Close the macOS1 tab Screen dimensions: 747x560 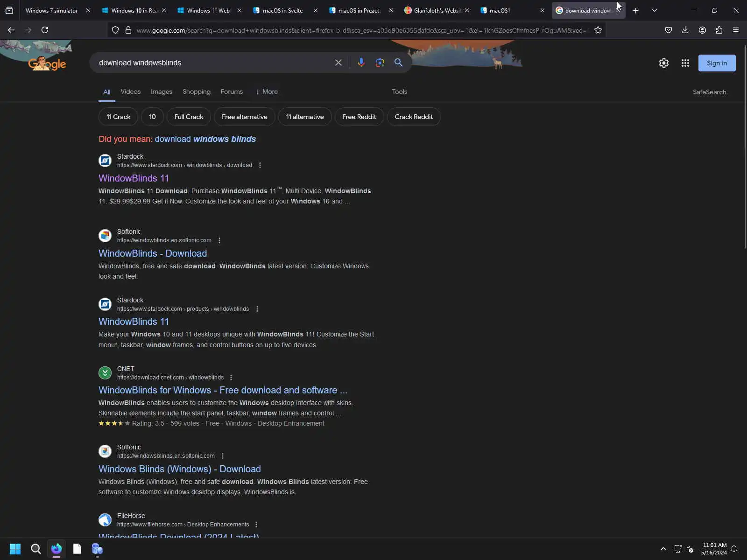click(x=542, y=10)
